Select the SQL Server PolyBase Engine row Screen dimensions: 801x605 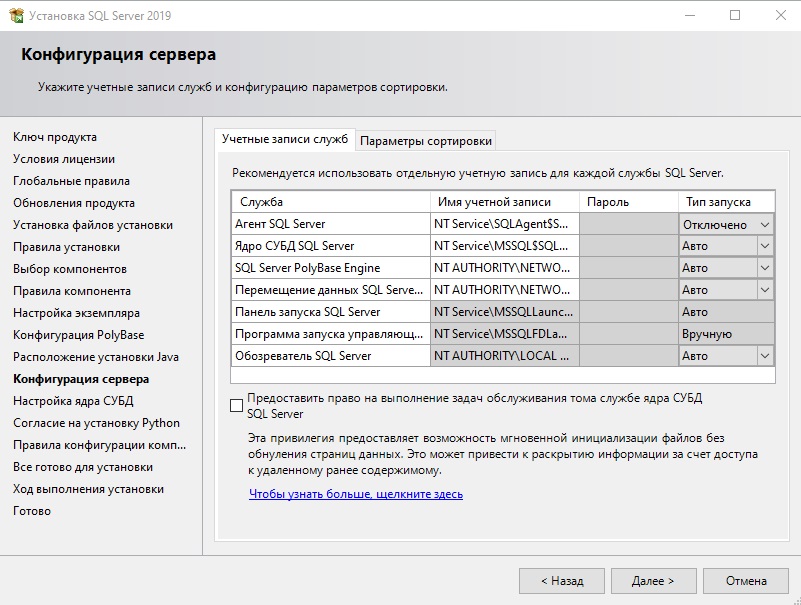331,268
